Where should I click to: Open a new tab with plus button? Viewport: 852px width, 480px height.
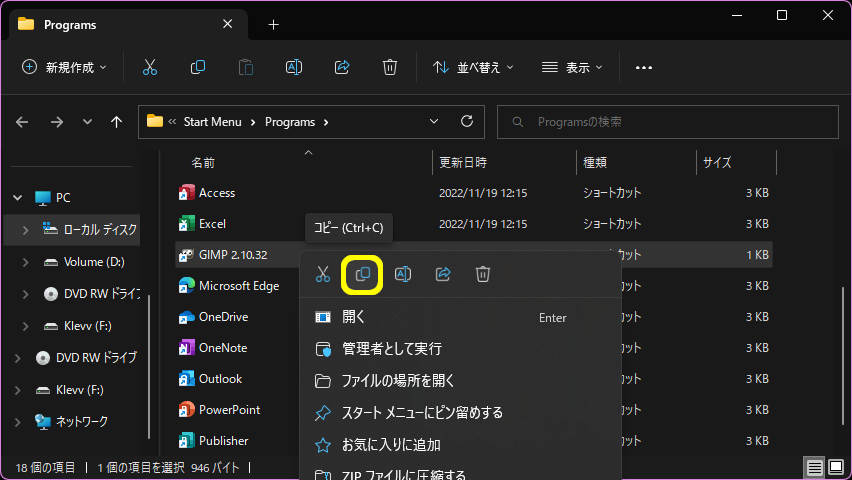tap(274, 25)
